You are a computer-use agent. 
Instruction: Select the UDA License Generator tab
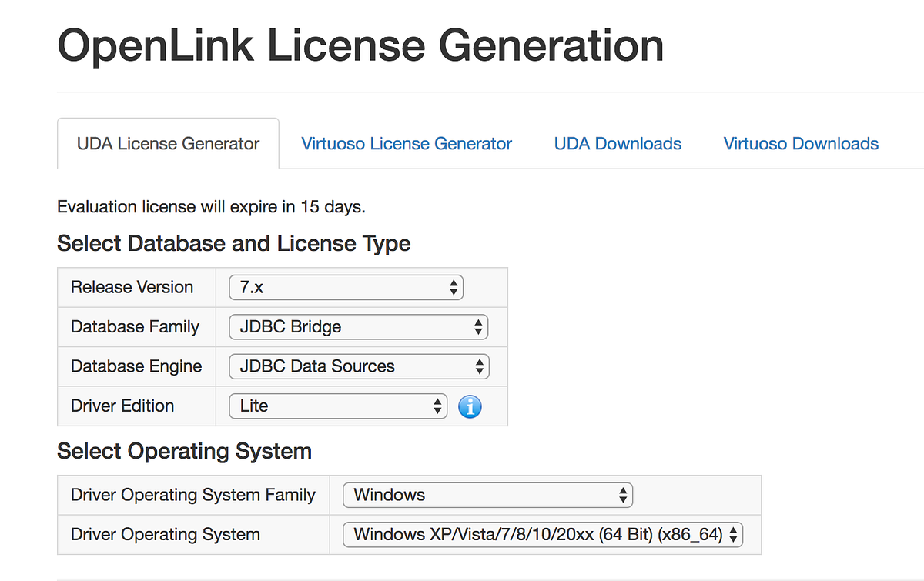point(167,143)
